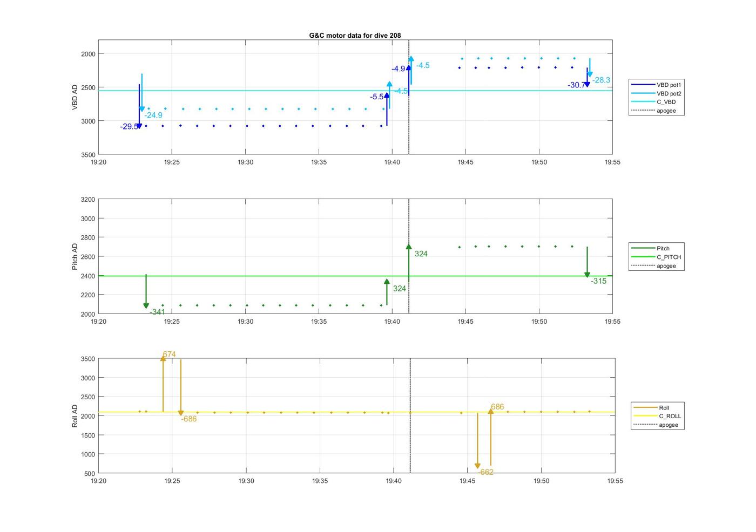Select the 'C_ROLL' legend entry
756x532 pixels.
(657, 416)
